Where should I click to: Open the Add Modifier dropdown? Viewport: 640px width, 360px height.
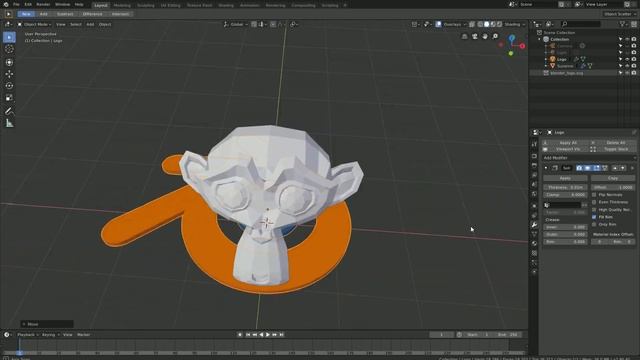[x=589, y=158]
